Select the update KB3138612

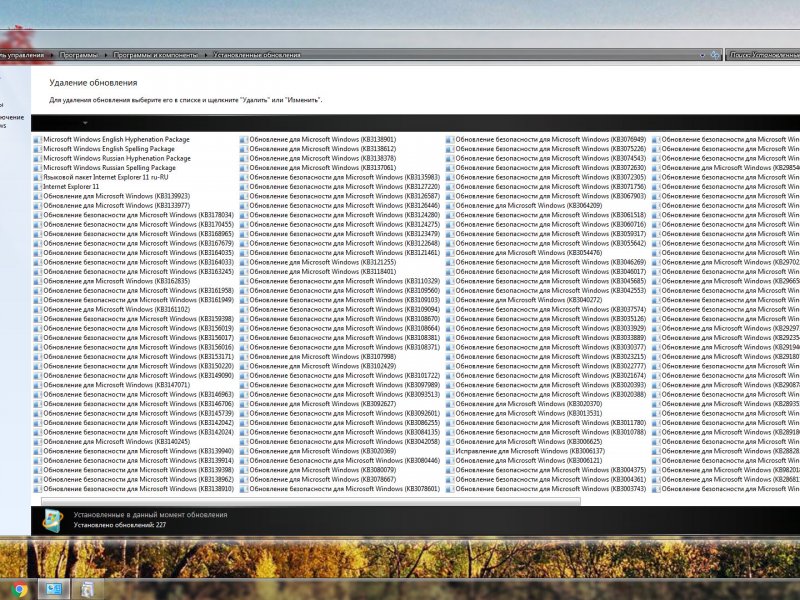pos(322,149)
